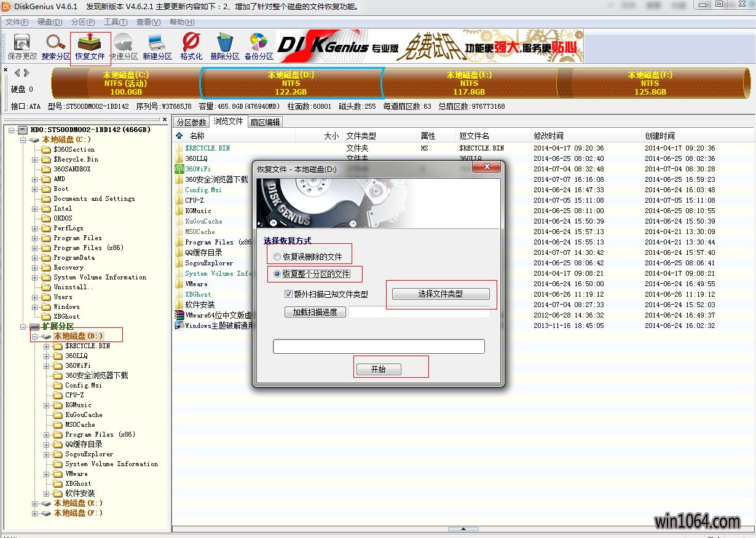The width and height of the screenshot is (756, 538).
Task: Click the icon of Windows主题破解通用 file
Action: pos(179,326)
